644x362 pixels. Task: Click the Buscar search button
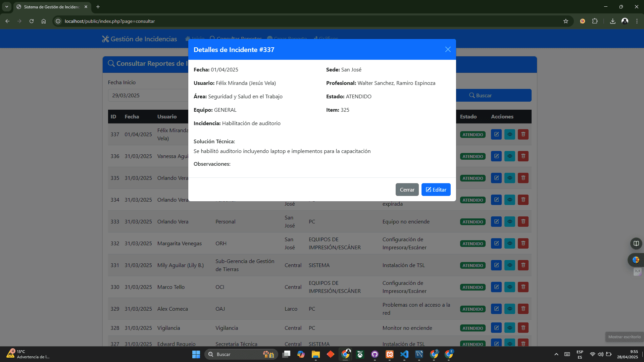493,95
